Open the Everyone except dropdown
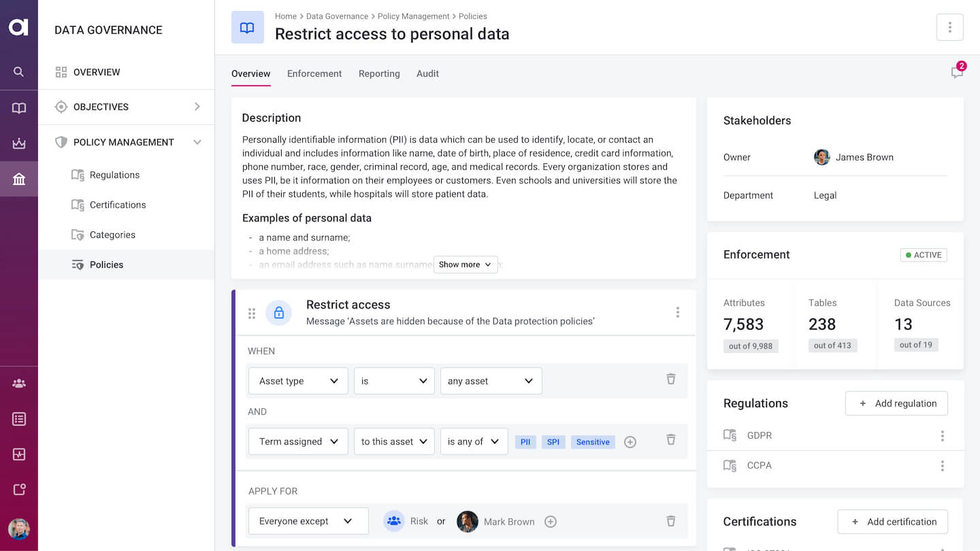The width and height of the screenshot is (980, 551). point(308,521)
